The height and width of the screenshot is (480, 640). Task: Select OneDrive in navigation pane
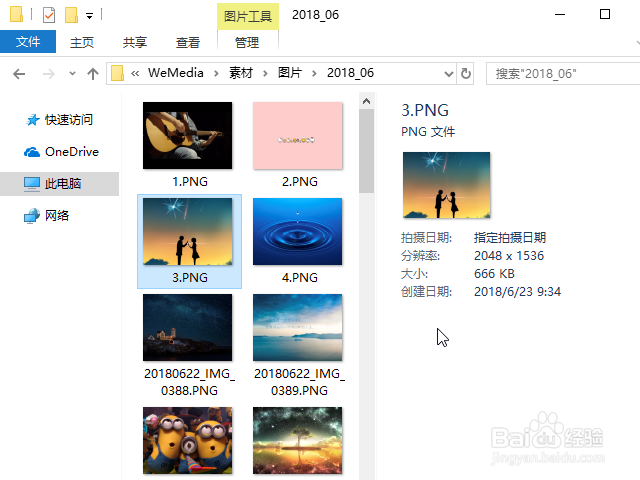(x=72, y=152)
